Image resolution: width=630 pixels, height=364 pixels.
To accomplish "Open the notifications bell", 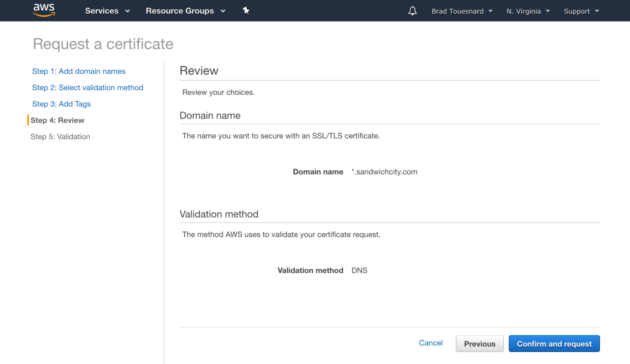I will [412, 11].
